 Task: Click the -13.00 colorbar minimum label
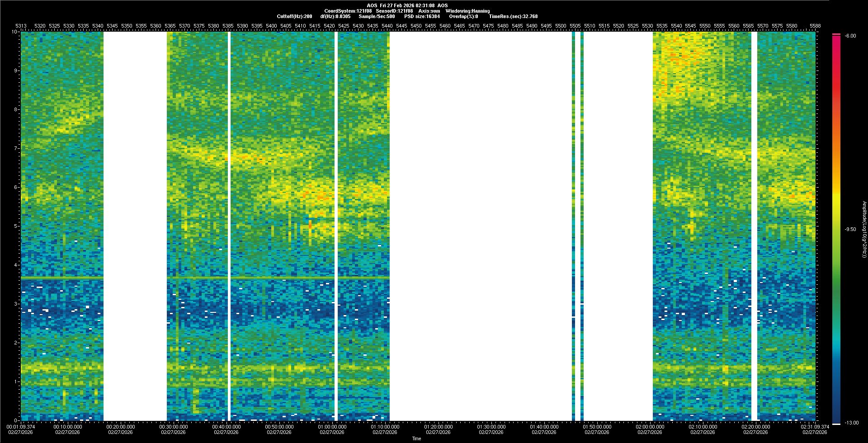click(x=852, y=423)
